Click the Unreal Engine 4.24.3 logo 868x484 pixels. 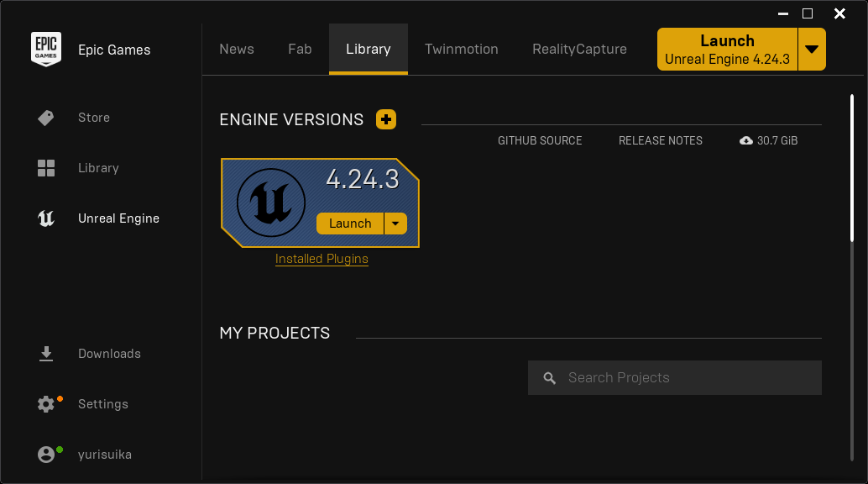coord(270,203)
